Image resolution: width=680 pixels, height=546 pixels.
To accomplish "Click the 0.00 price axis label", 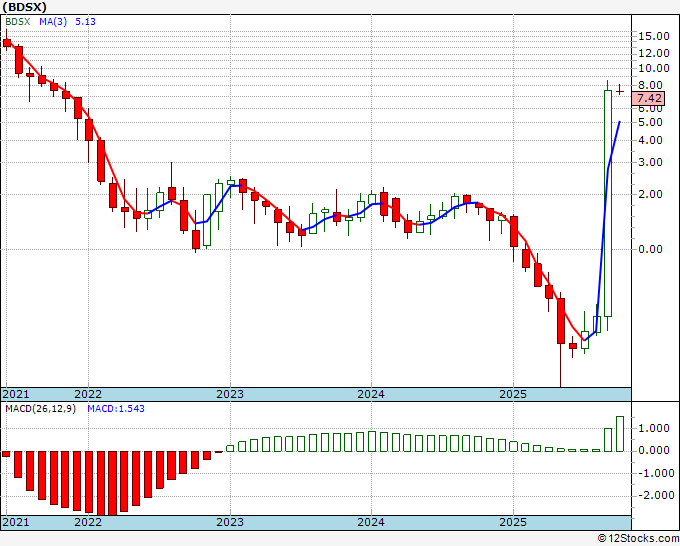I will [x=650, y=249].
